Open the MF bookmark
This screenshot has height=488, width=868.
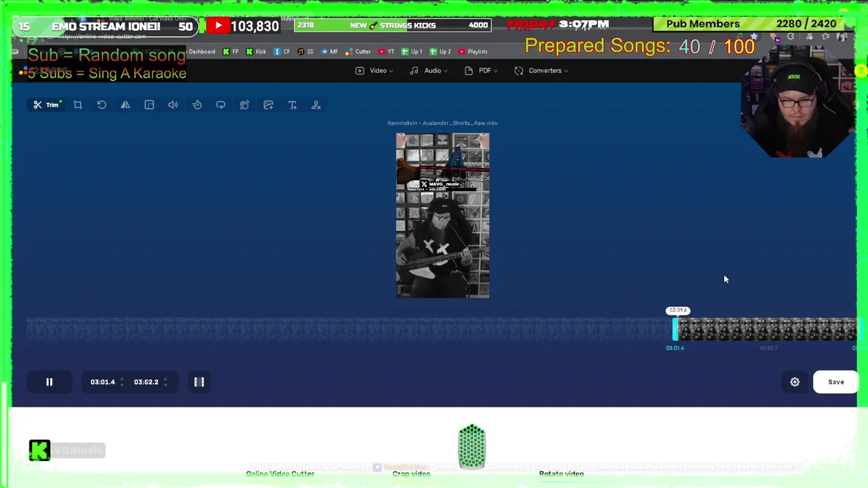coord(330,52)
